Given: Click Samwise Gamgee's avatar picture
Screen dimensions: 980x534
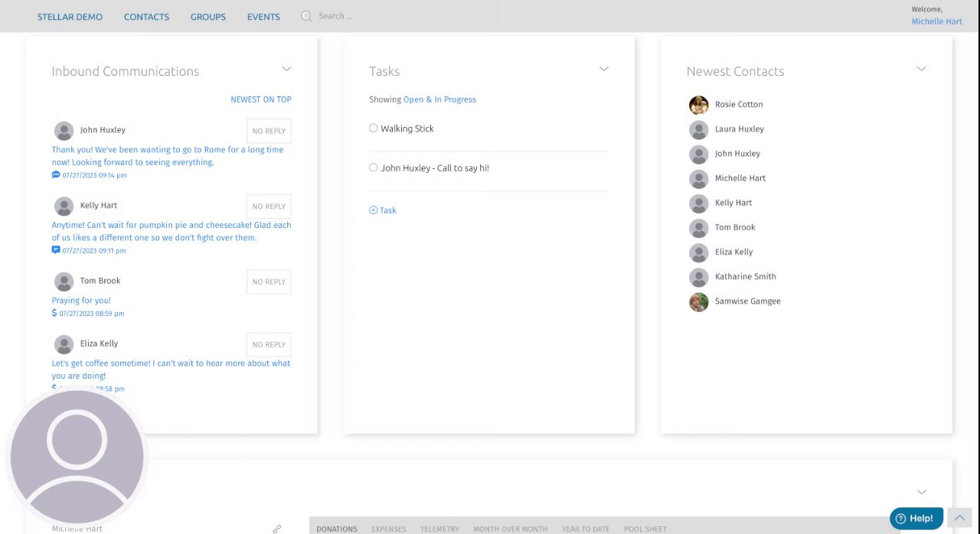Looking at the screenshot, I should [x=698, y=301].
